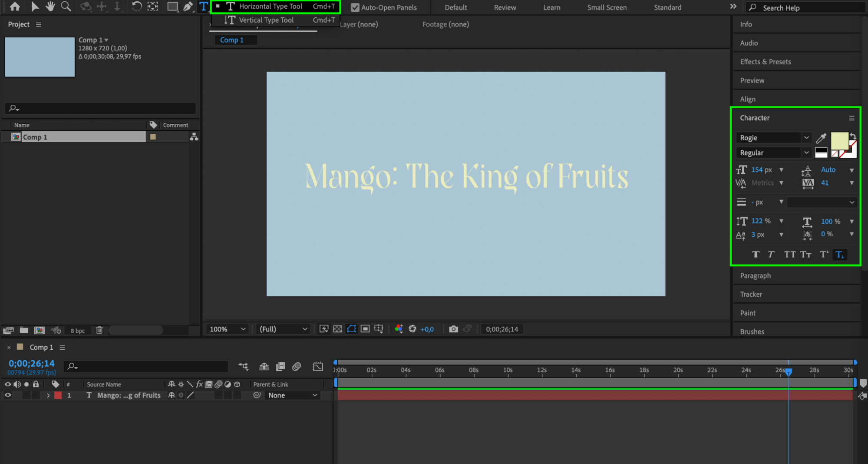Enable Subscript text style button

[x=840, y=255]
